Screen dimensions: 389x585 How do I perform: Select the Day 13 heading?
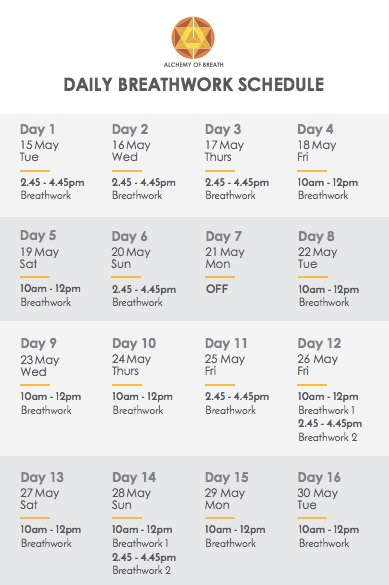[x=42, y=477]
